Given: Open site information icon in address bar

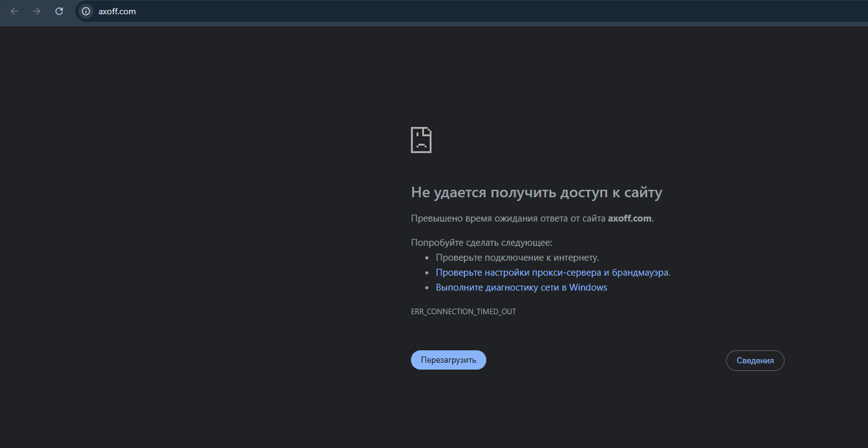Looking at the screenshot, I should click(x=86, y=11).
